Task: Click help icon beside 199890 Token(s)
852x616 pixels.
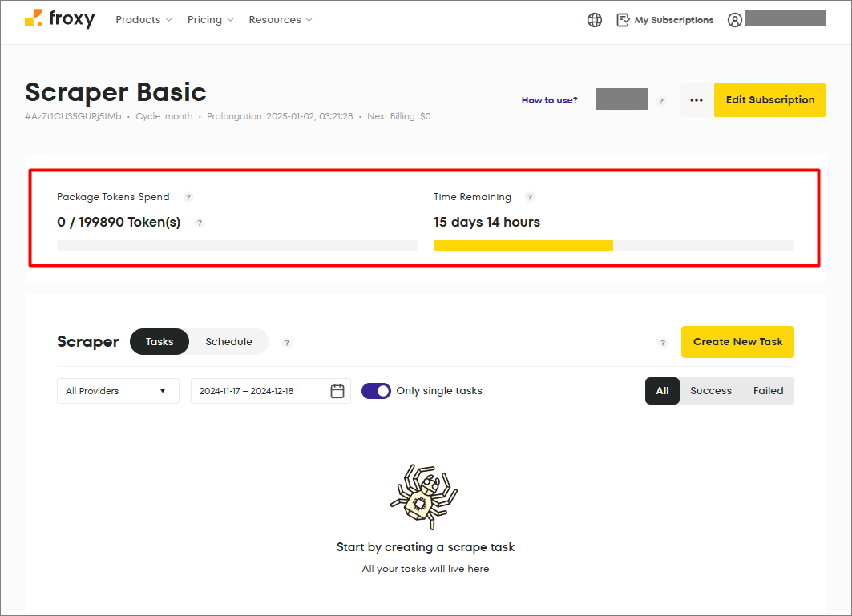Action: [200, 223]
